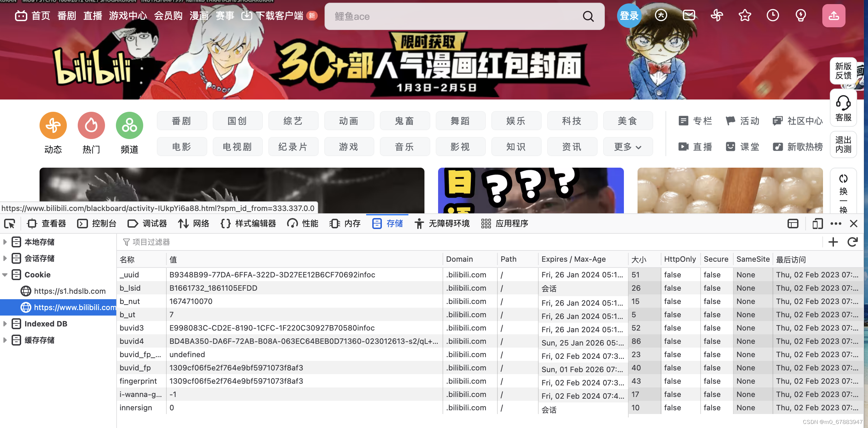Click the 登录 button
868x428 pixels.
tap(629, 15)
